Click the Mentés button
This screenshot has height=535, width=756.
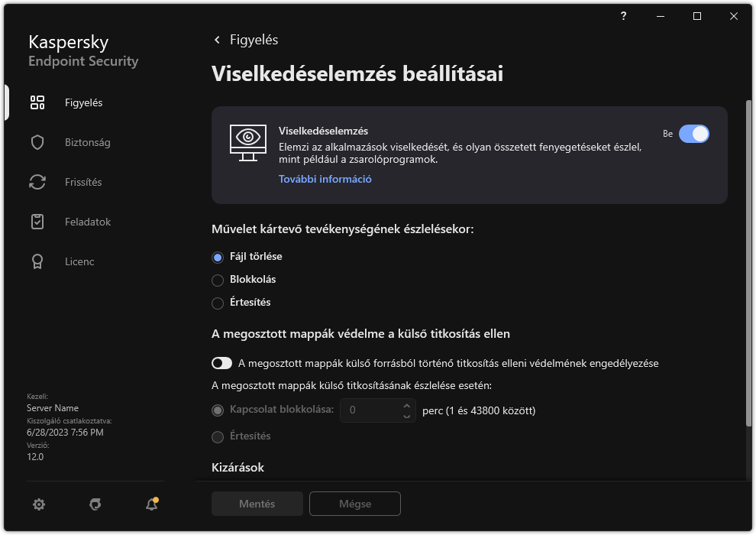tap(257, 504)
